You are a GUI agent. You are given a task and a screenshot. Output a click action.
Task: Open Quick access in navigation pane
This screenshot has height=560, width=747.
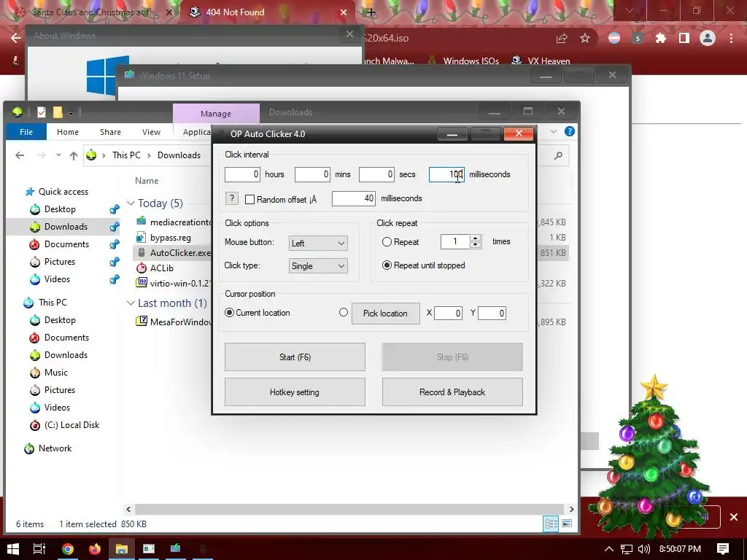tap(63, 192)
